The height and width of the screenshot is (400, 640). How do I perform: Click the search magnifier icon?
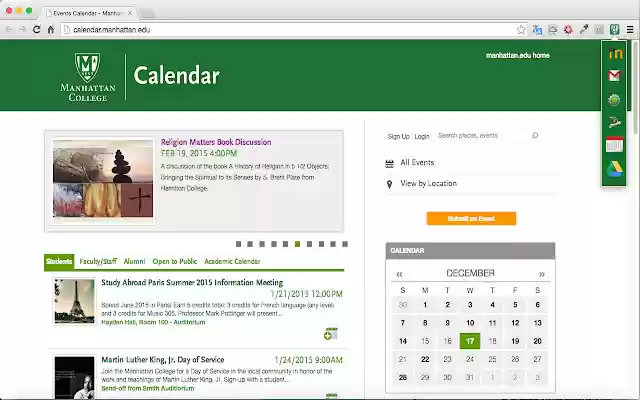[535, 136]
